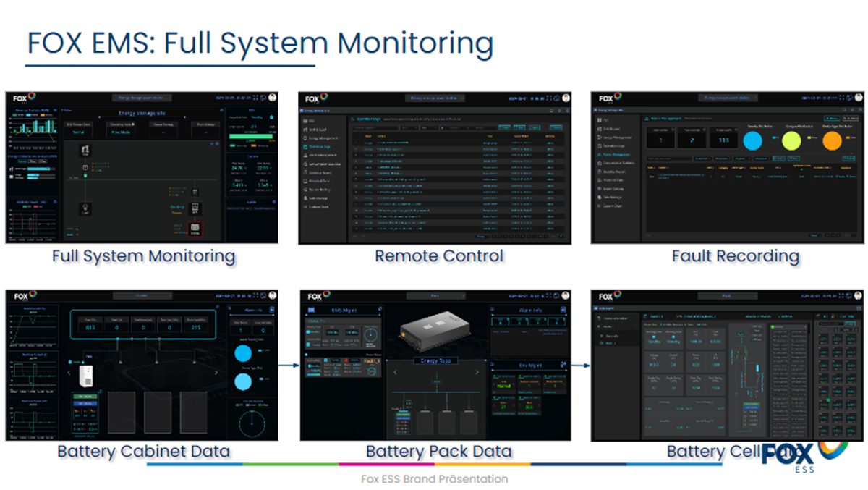Click the alarm search field in Fault Recording
The width and height of the screenshot is (868, 490).
pos(668,157)
